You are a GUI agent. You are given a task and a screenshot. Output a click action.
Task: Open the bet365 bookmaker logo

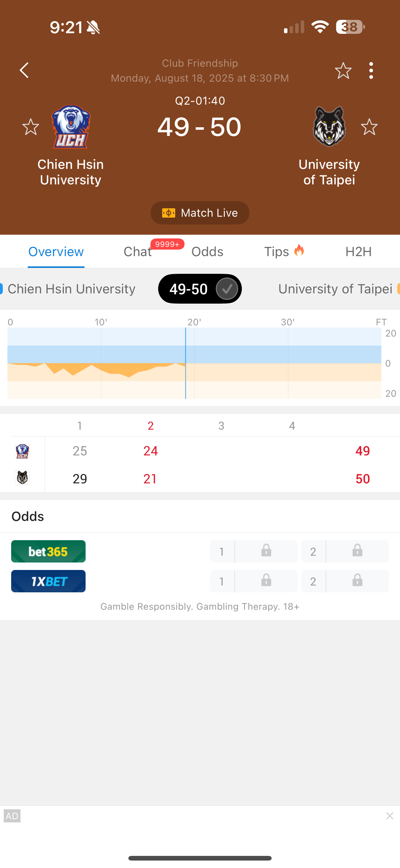(x=48, y=551)
